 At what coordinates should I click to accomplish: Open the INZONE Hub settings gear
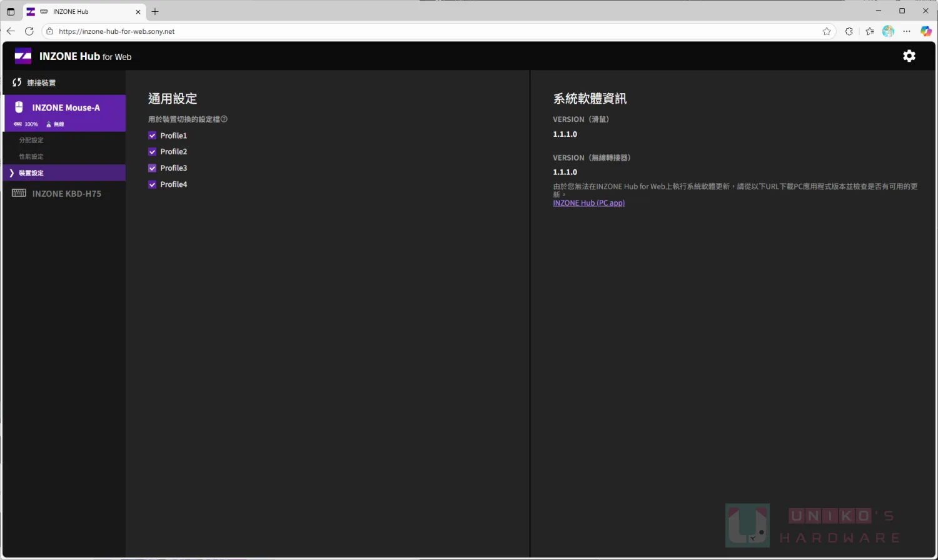[909, 56]
